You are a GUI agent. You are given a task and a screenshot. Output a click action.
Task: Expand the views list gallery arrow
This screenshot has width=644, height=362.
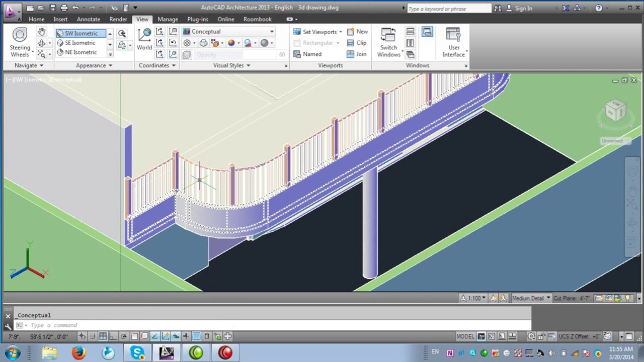(110, 54)
